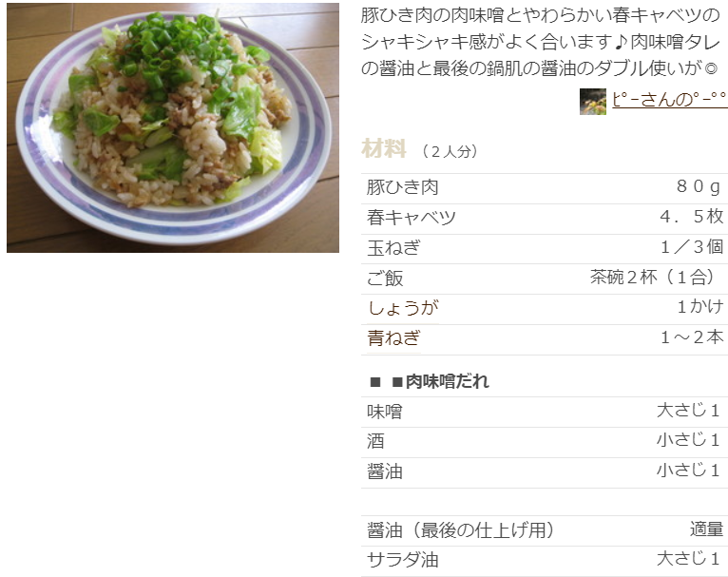This screenshot has width=728, height=577.
Task: Open the fried rice dish photo
Action: (173, 127)
